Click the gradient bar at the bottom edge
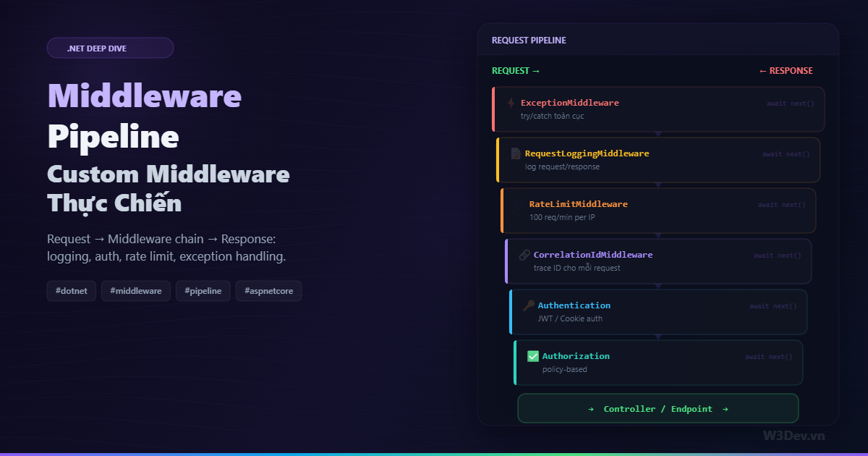Screen dimensions: 868x456 pyautogui.click(x=434, y=454)
